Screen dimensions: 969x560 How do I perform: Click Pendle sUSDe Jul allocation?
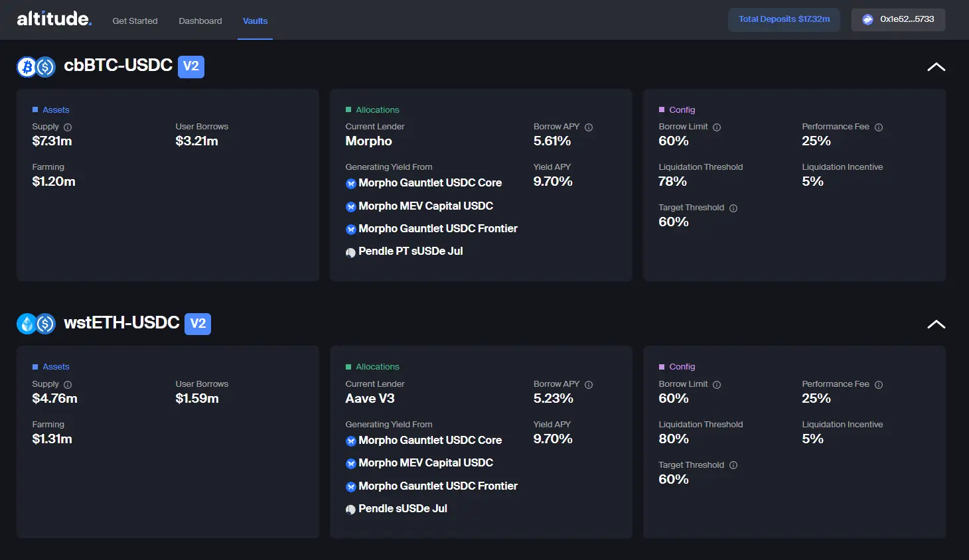click(403, 508)
